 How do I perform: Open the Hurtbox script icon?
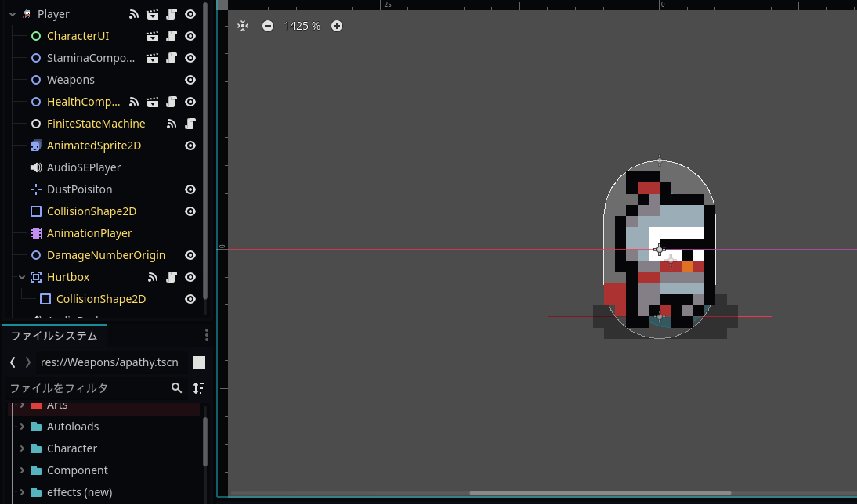(x=172, y=277)
